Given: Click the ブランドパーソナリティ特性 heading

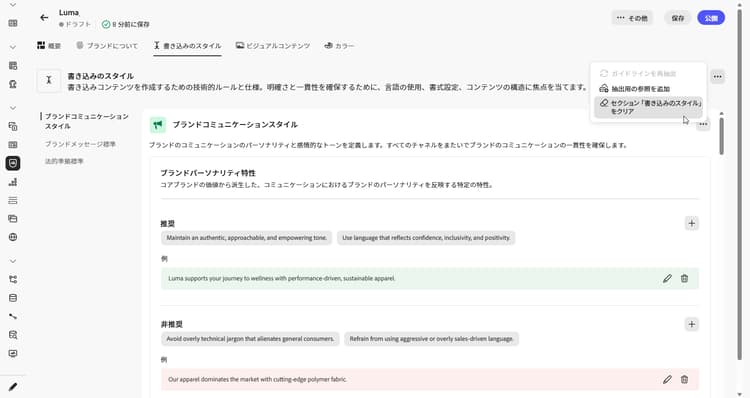Looking at the screenshot, I should [x=208, y=173].
